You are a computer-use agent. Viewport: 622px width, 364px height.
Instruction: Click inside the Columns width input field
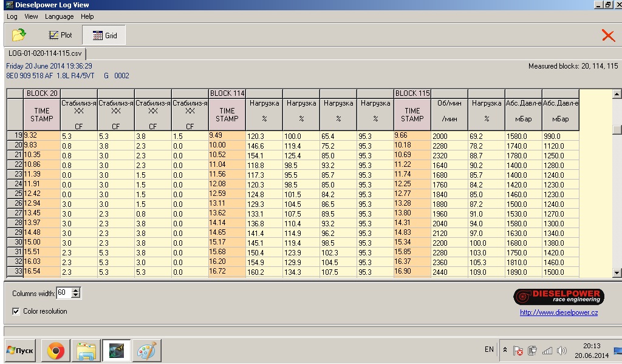63,293
